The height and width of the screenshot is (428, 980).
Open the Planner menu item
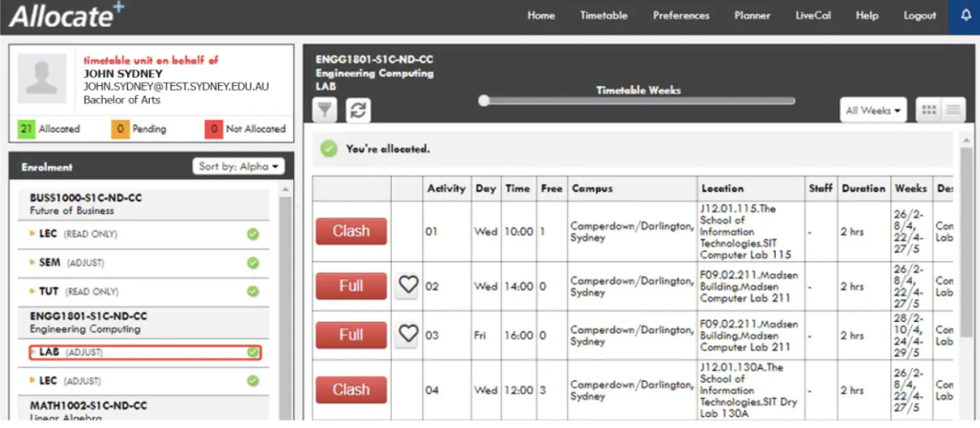pos(752,16)
